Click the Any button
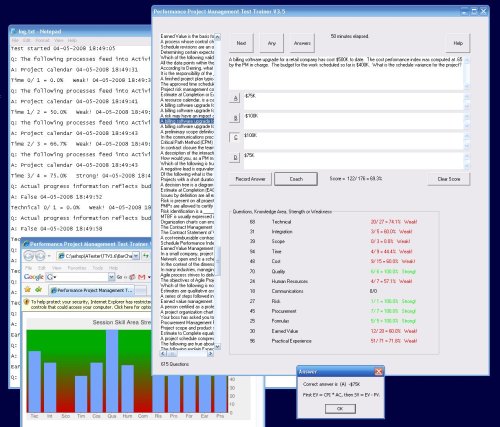 point(272,43)
